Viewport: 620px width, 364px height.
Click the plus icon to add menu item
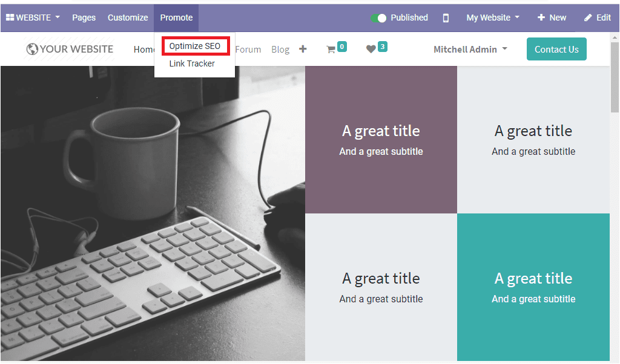(x=303, y=49)
